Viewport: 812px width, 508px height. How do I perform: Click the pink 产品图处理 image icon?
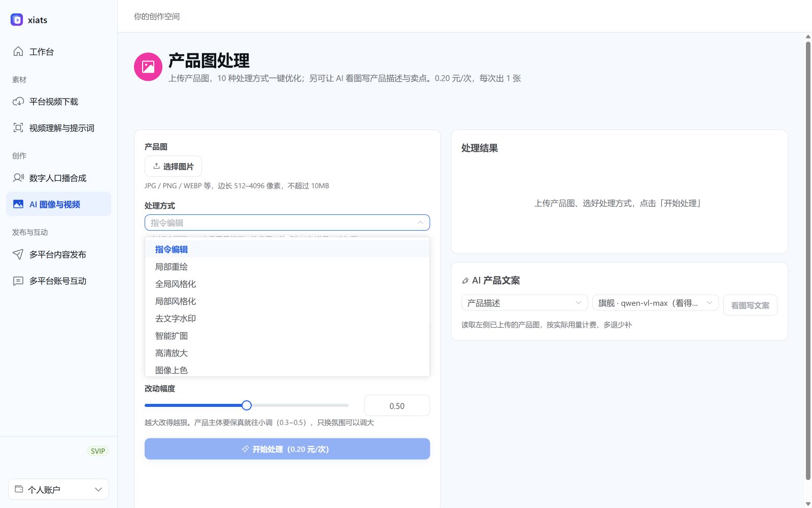coord(148,67)
